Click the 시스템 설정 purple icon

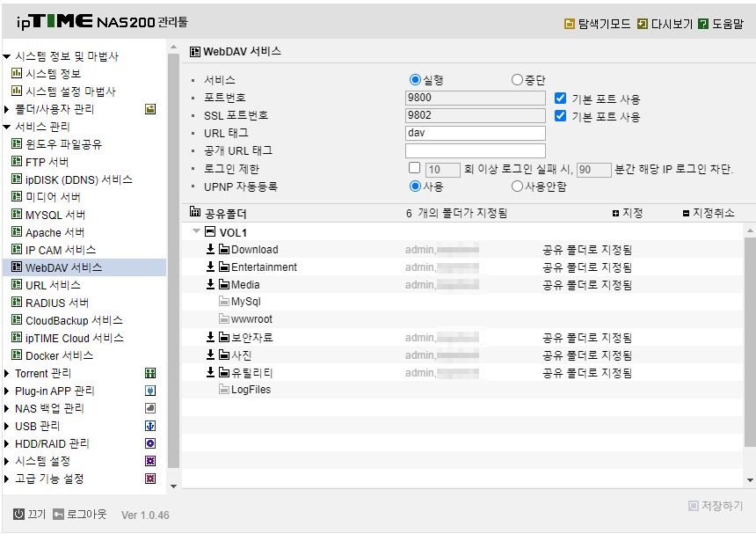pyautogui.click(x=150, y=461)
